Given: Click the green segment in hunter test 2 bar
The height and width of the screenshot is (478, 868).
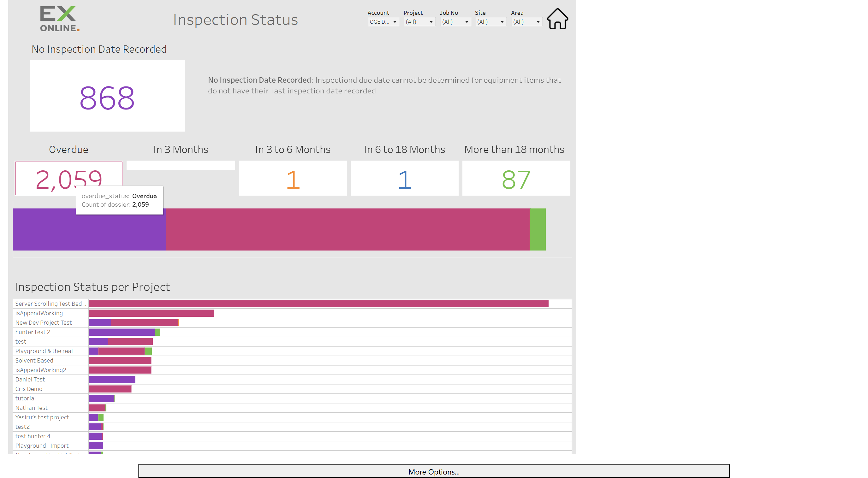Looking at the screenshot, I should pos(158,332).
